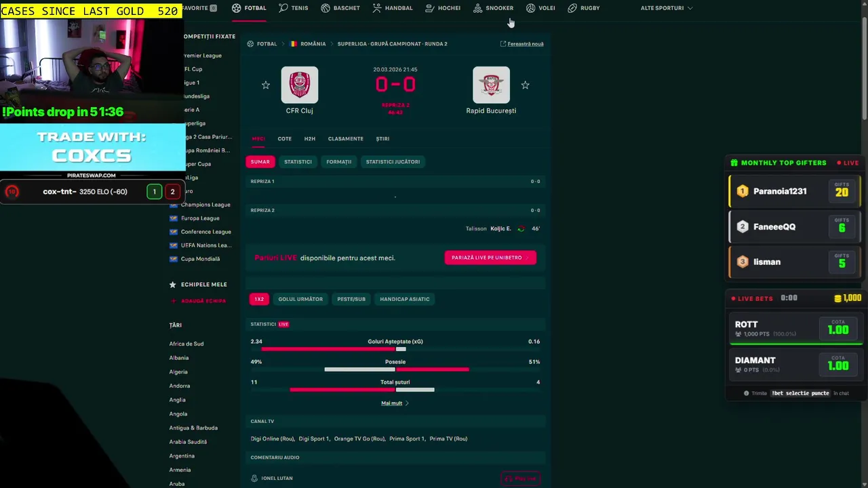Click the Fotbal breadcrumb icon

250,44
